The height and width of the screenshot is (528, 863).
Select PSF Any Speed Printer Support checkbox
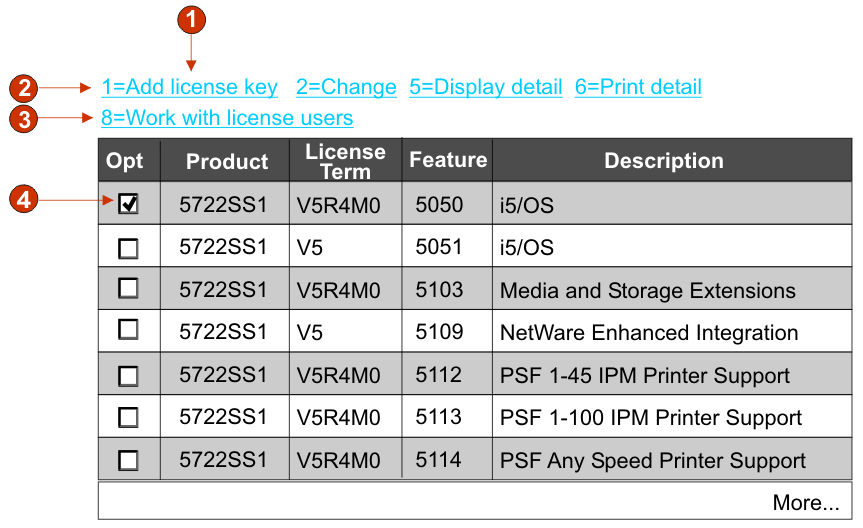point(128,460)
